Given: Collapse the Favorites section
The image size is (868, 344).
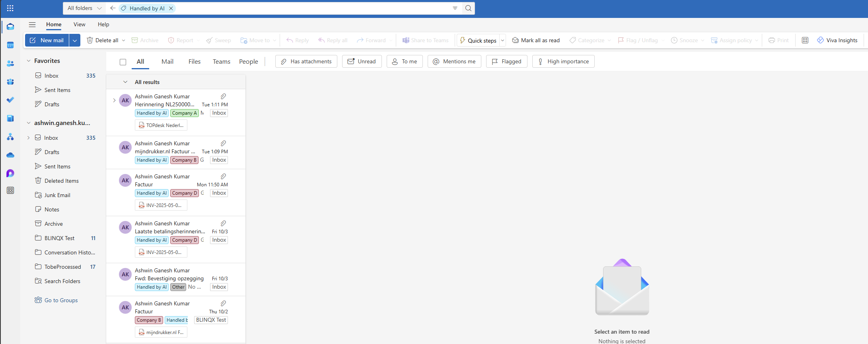Looking at the screenshot, I should 29,61.
